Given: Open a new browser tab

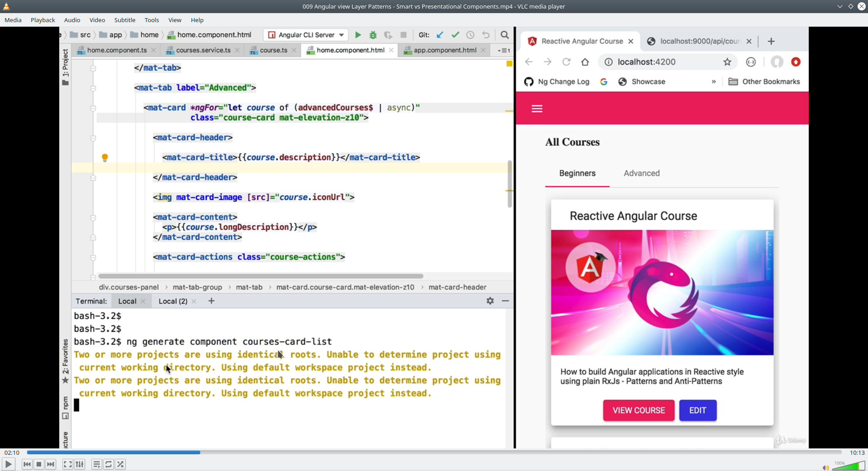Looking at the screenshot, I should point(771,41).
